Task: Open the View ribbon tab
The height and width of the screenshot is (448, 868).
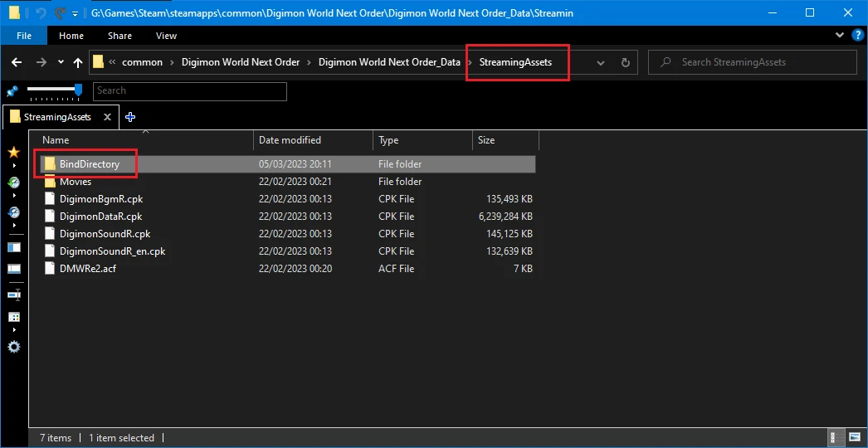Action: tap(166, 36)
